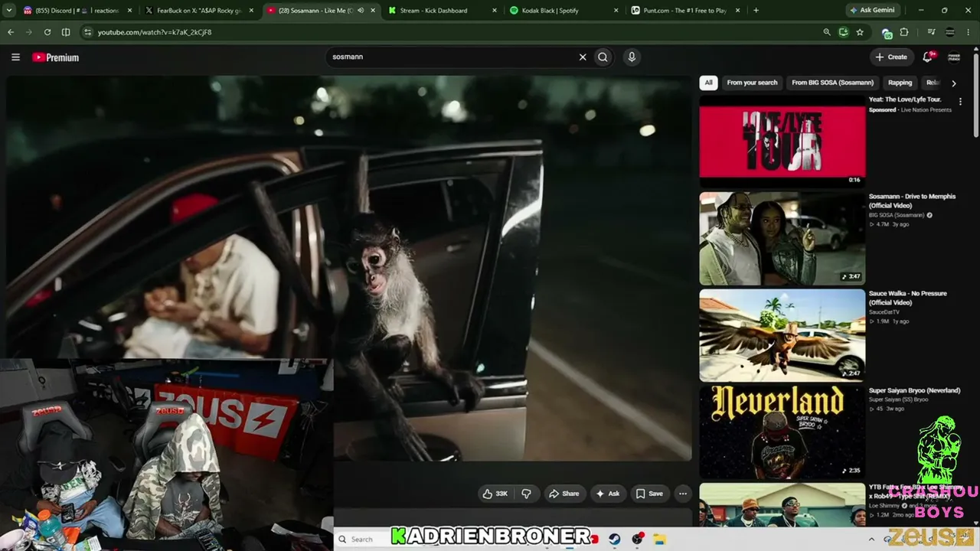Dislike the Sosamann video
This screenshot has height=551, width=980.
526,494
